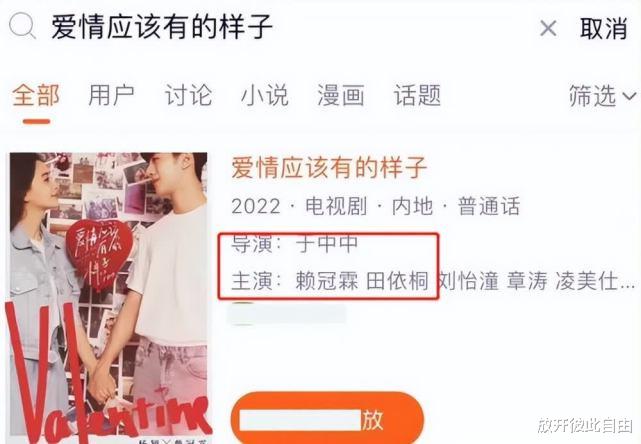Tap the 取消 cancel button

(603, 28)
